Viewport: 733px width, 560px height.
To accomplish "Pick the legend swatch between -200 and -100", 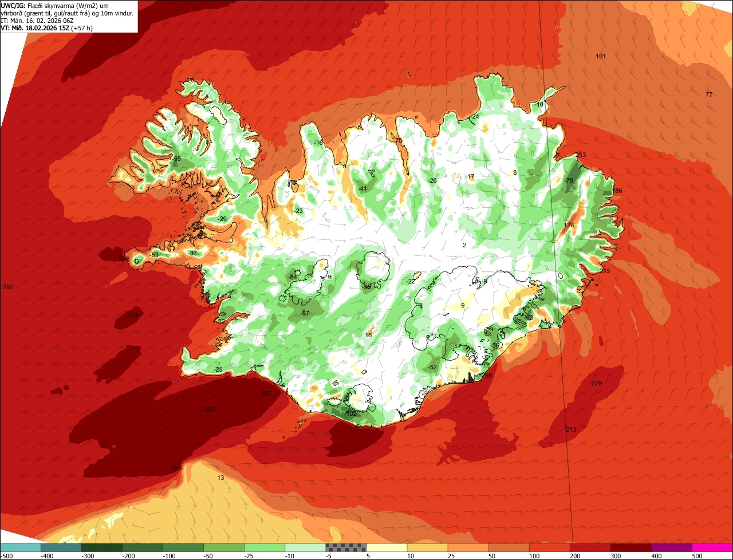I will pyautogui.click(x=143, y=548).
